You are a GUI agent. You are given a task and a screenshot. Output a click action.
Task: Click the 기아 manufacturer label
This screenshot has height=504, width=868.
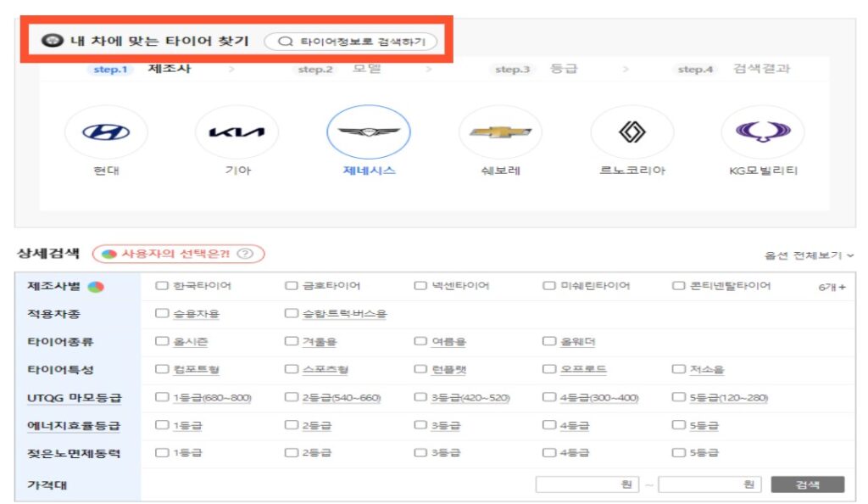pyautogui.click(x=237, y=171)
